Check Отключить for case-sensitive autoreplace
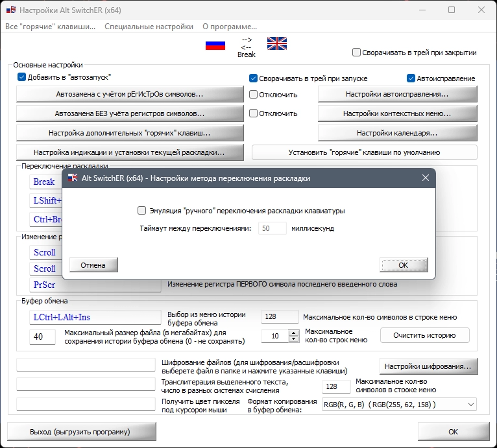This screenshot has width=497, height=448. click(x=253, y=95)
